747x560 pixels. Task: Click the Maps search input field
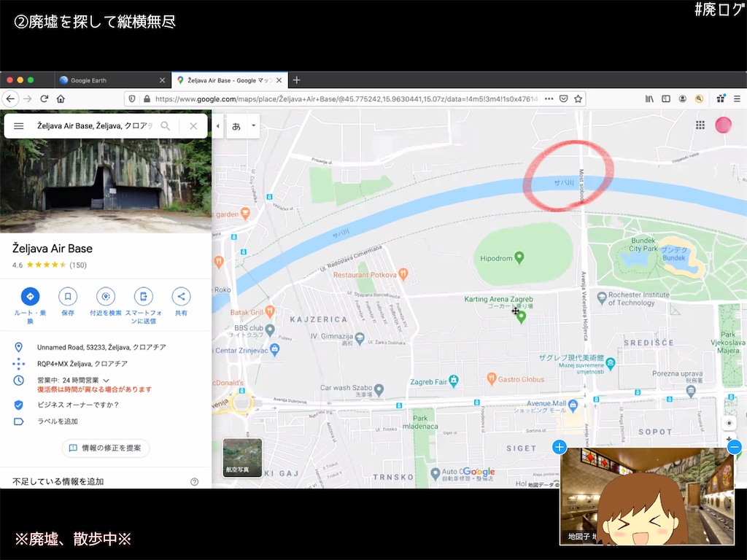tap(94, 125)
